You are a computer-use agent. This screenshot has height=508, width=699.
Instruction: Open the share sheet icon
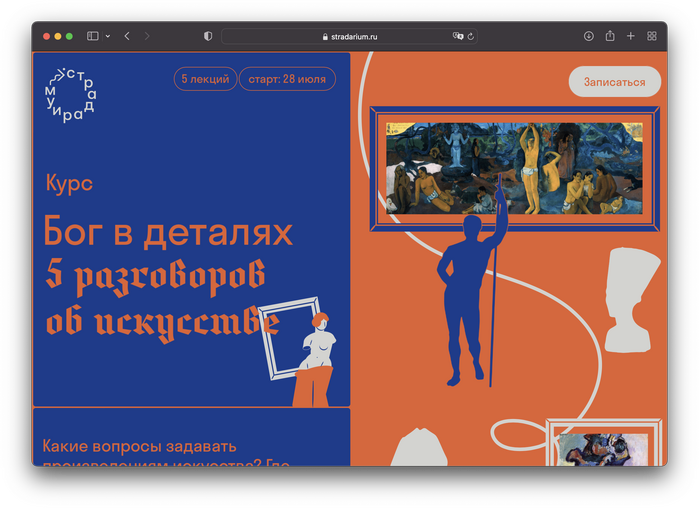(610, 36)
